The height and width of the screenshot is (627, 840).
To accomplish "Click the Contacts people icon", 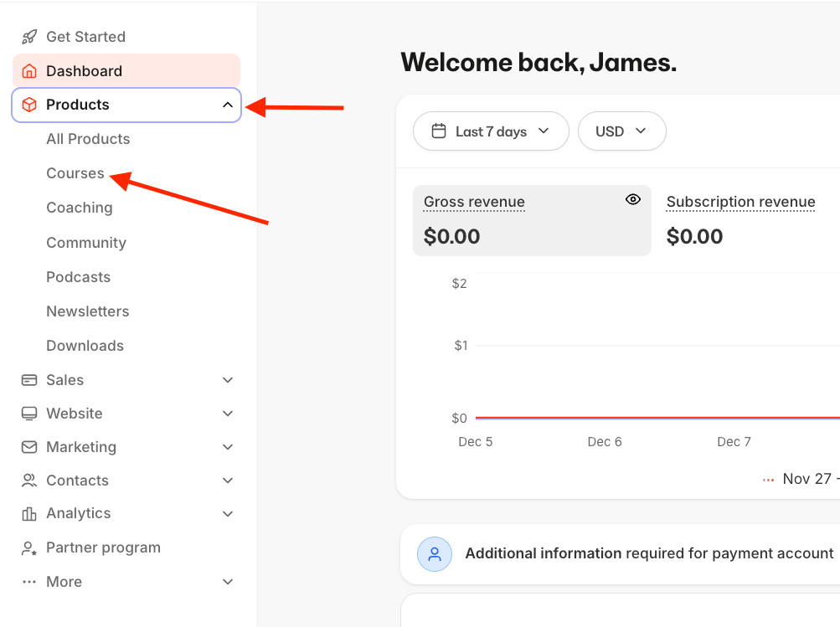I will 28,480.
